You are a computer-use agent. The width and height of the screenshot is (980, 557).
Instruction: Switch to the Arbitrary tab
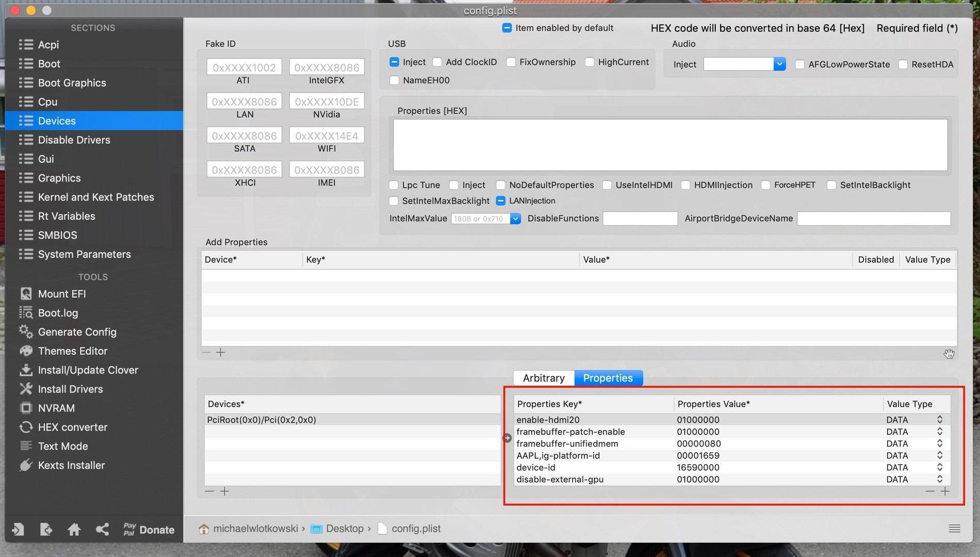click(x=544, y=378)
